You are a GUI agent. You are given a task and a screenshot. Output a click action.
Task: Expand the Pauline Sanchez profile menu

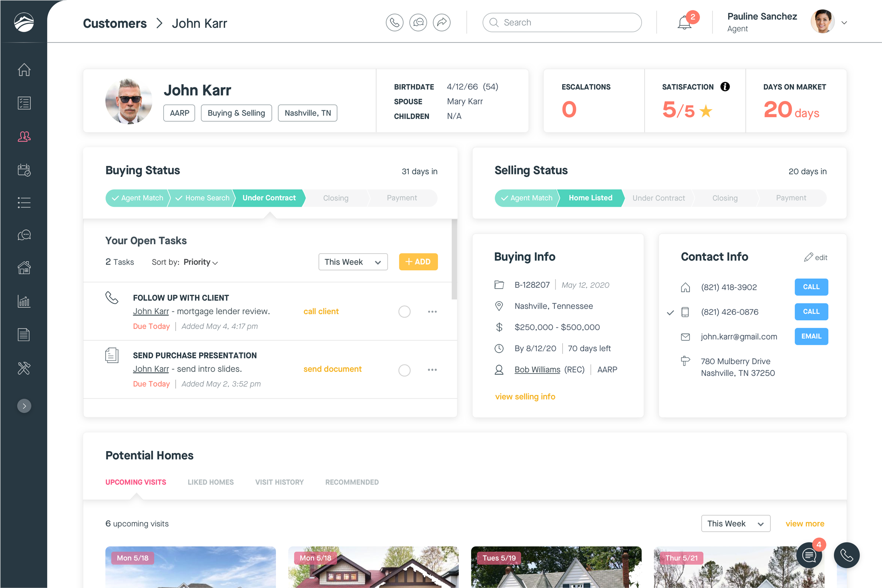coord(844,23)
